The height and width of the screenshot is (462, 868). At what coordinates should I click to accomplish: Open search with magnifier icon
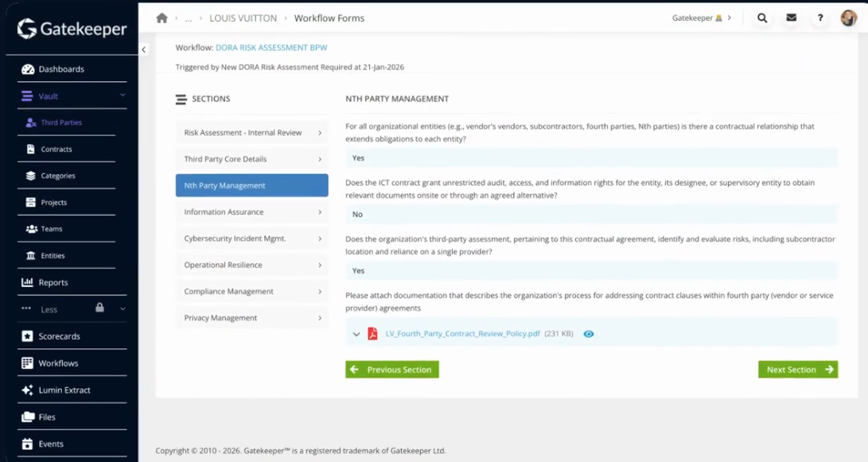[762, 17]
